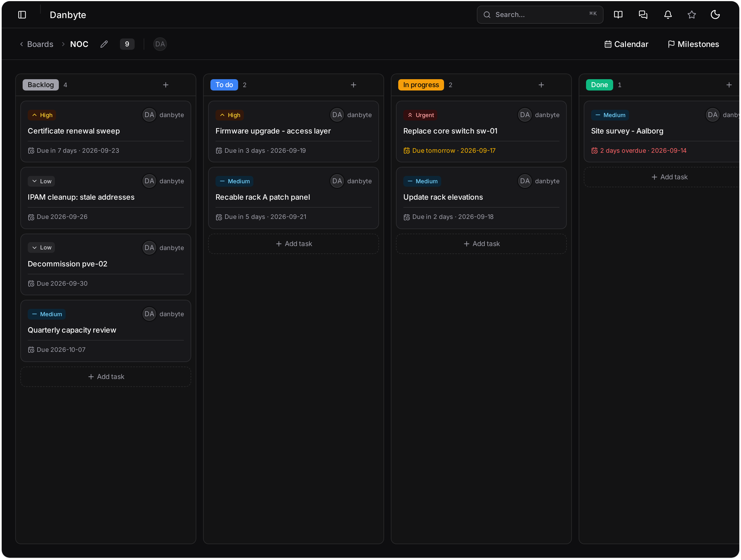The height and width of the screenshot is (560, 741).
Task: Open the documentation book icon
Action: 618,15
